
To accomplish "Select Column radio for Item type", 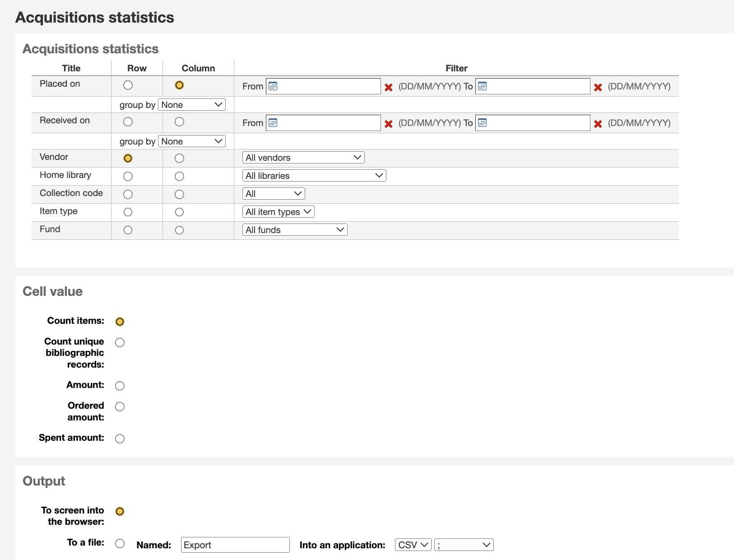I will pyautogui.click(x=179, y=212).
